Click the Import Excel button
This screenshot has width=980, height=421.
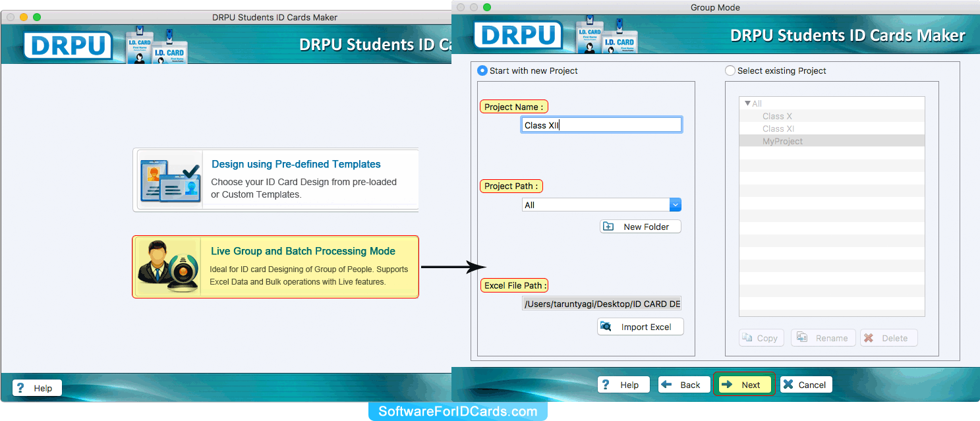(641, 327)
